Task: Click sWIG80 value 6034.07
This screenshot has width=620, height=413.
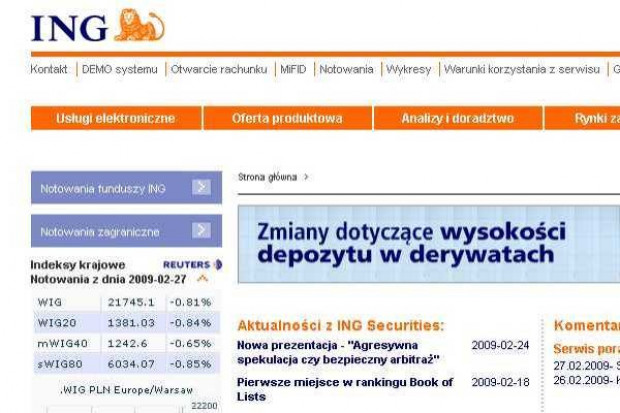Action: [131, 364]
